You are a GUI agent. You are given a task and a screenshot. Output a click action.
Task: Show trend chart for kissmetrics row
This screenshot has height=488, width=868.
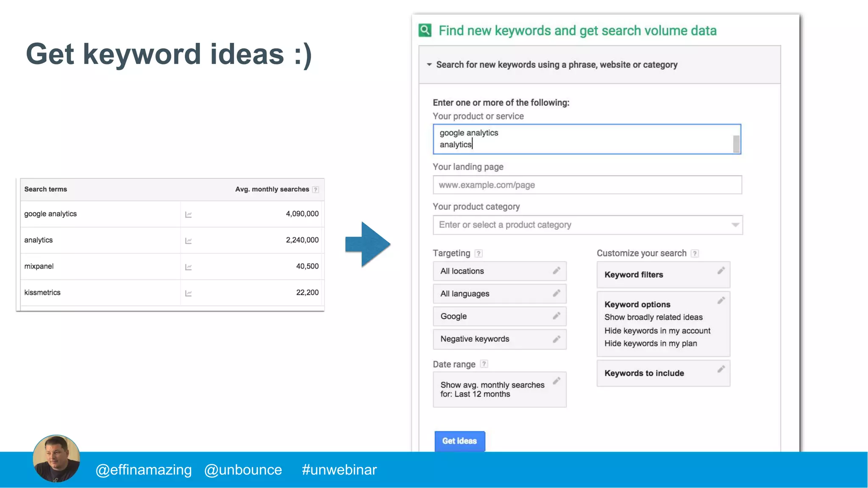[189, 294]
